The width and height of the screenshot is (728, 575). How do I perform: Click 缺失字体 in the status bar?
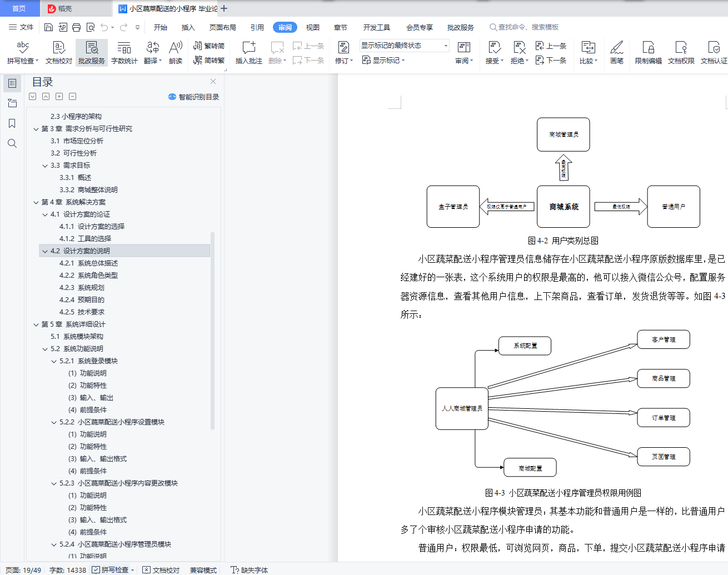coord(250,570)
